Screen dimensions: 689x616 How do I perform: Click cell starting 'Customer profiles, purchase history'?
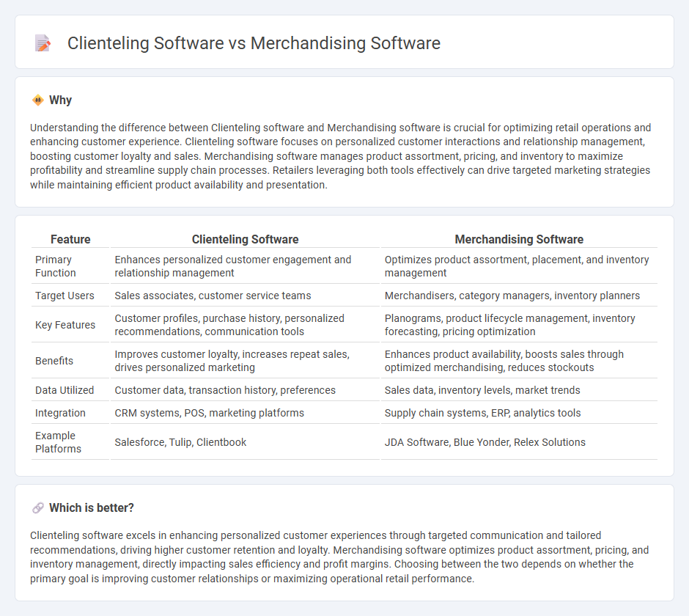point(245,325)
